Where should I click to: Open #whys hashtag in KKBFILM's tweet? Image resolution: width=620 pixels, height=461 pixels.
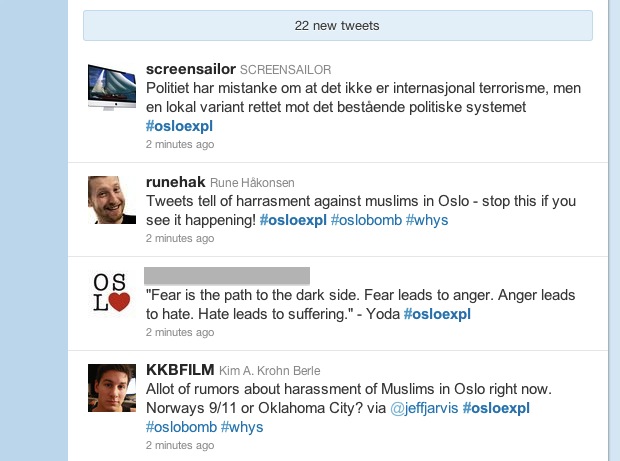pos(242,427)
